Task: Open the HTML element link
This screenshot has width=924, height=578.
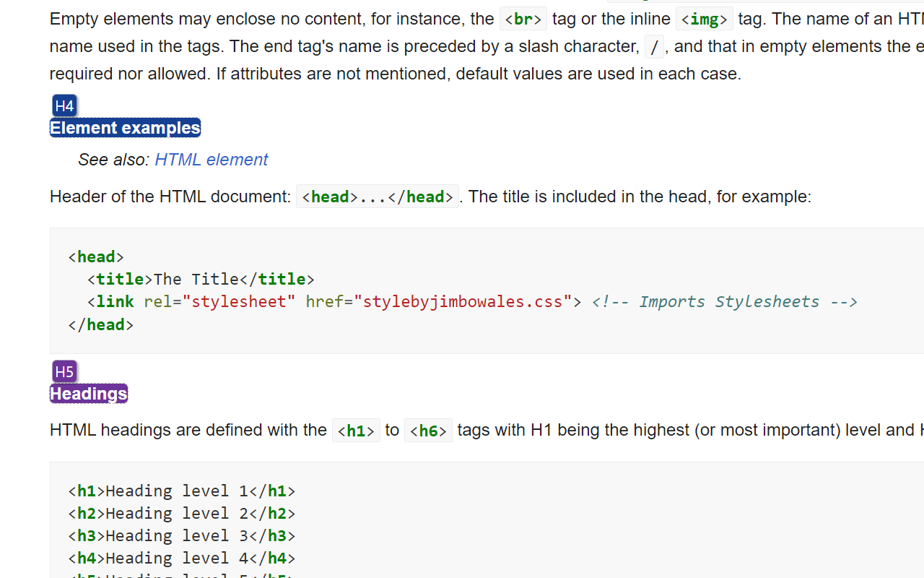Action: (211, 160)
